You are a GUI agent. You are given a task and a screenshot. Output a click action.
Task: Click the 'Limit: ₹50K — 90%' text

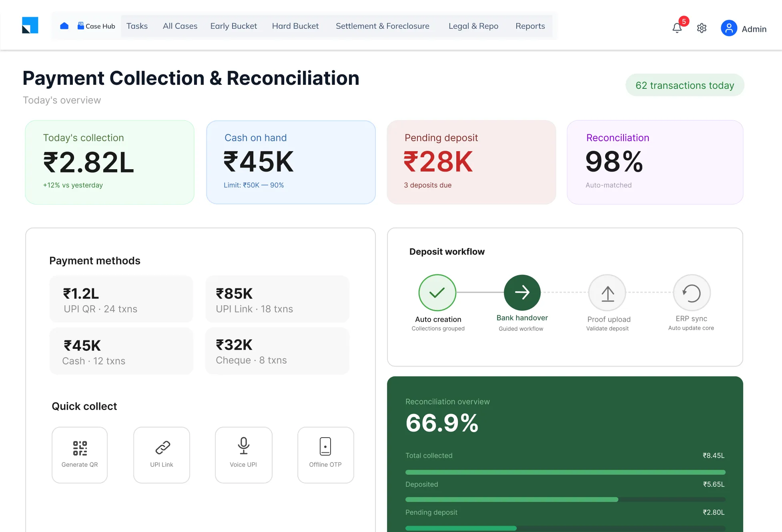point(254,185)
